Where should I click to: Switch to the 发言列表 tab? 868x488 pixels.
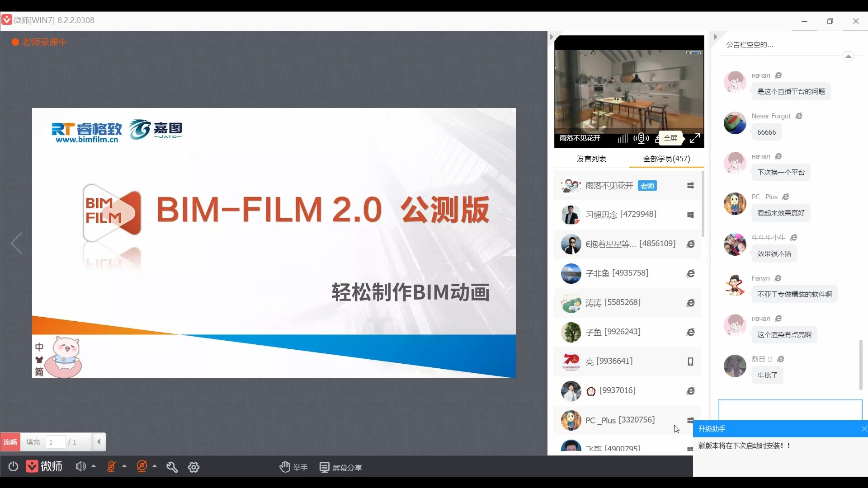tap(591, 159)
